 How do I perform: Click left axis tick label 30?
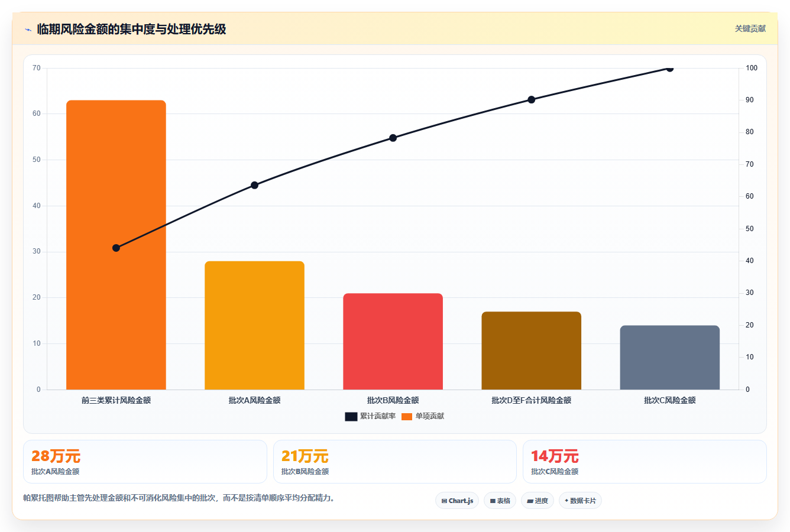pyautogui.click(x=37, y=251)
